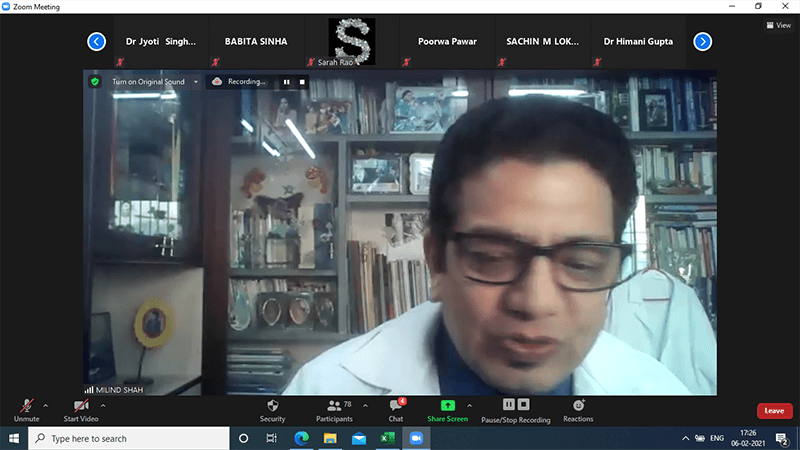Stop recording in top recording bar

[302, 82]
